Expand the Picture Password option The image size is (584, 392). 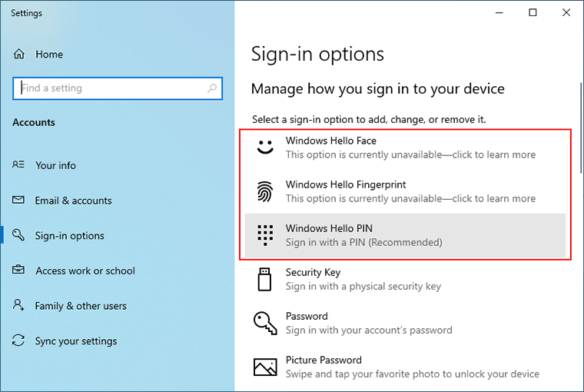[x=405, y=367]
